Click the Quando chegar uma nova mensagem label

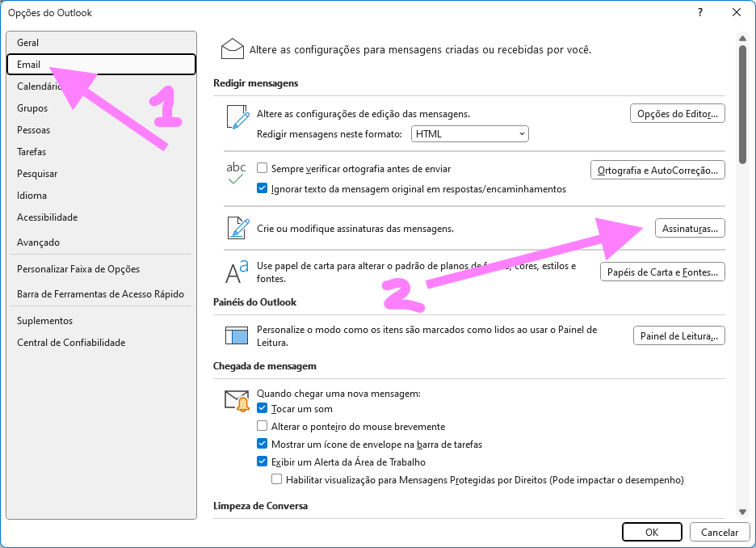point(338,394)
